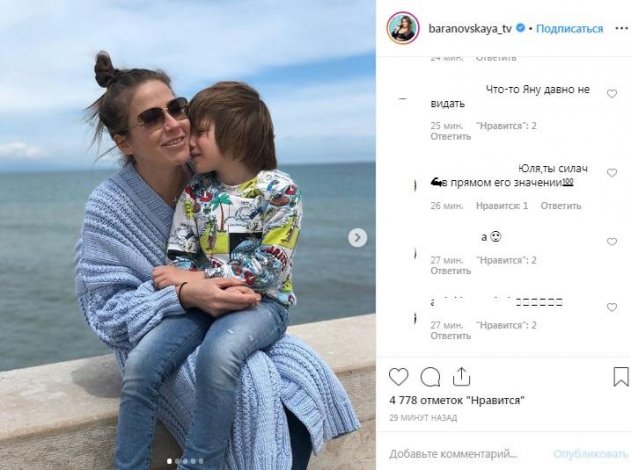Like the bottom comment from 27 мин.

(x=612, y=307)
